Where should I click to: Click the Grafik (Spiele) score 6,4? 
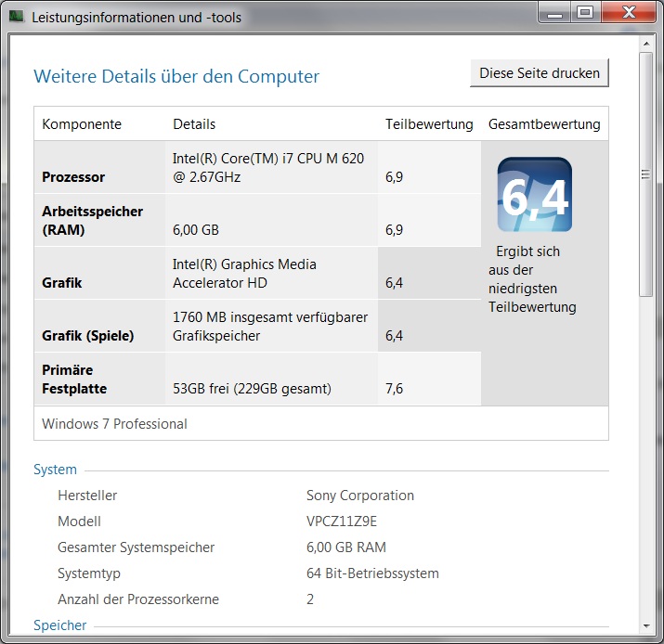pyautogui.click(x=394, y=336)
